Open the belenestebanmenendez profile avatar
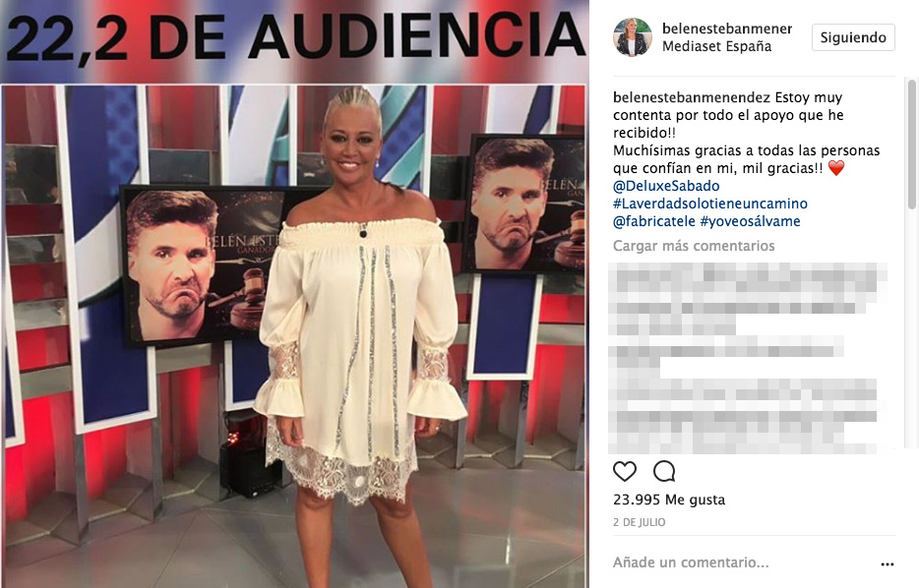This screenshot has width=919, height=588. (x=633, y=37)
